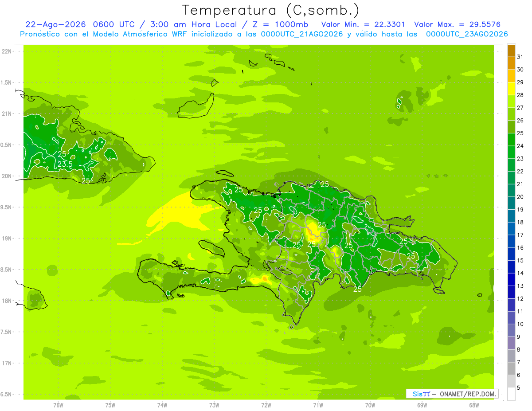This screenshot has height=411, width=532.
Task: Select the date text '22-Ago-2026'
Action: point(55,24)
